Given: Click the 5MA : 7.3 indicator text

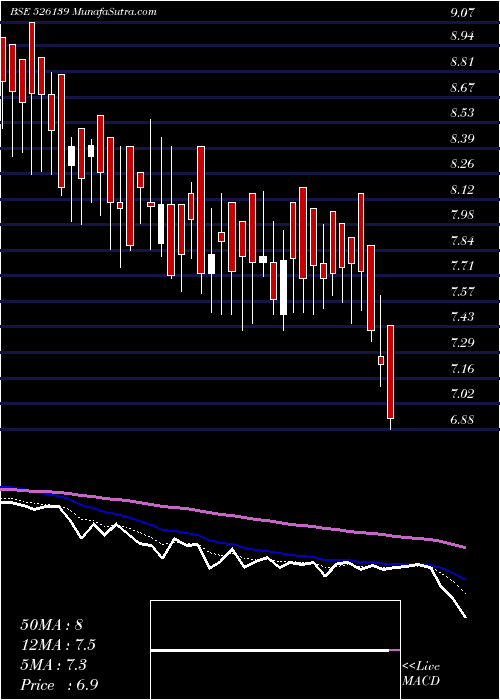Looking at the screenshot, I should [54, 665].
